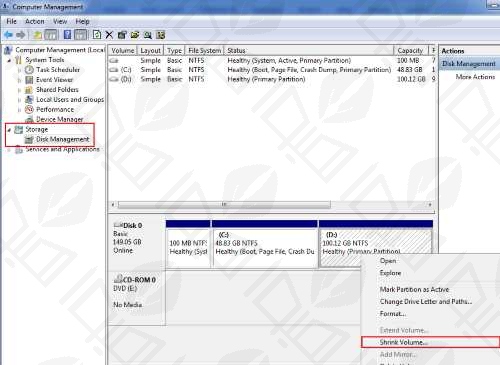
Task: Click the Device Manager icon in the tree
Action: [x=29, y=119]
